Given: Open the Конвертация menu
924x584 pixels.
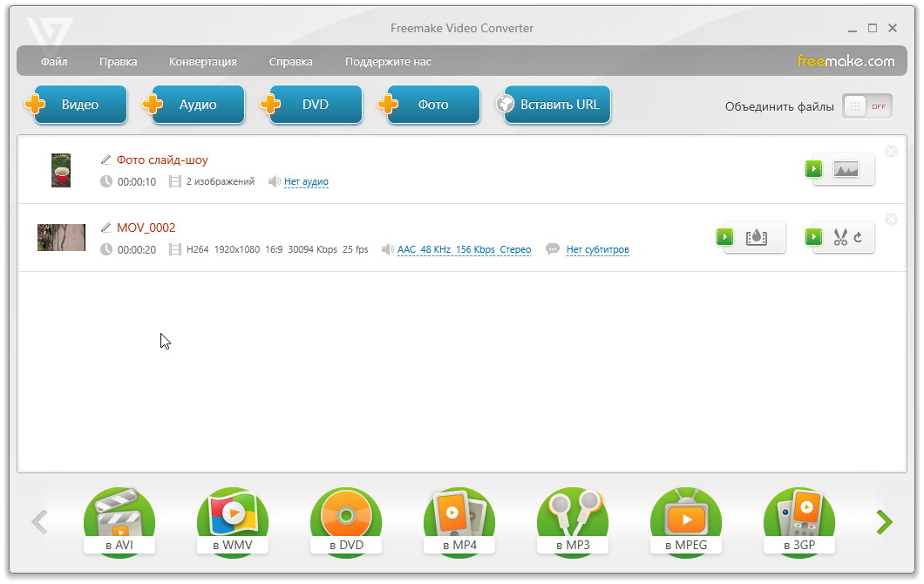Looking at the screenshot, I should pyautogui.click(x=203, y=61).
